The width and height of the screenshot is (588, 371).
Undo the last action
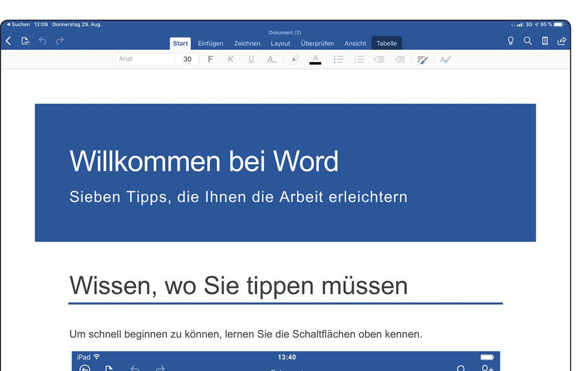tap(43, 40)
